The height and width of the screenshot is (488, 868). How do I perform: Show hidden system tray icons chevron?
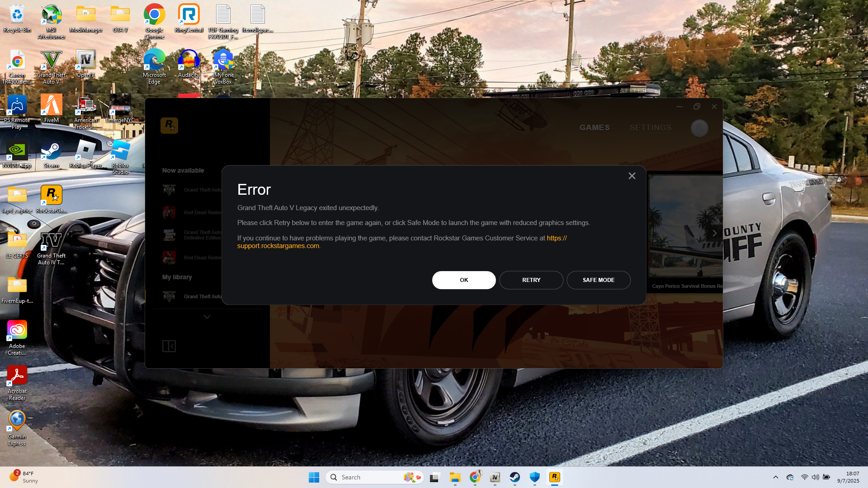tap(775, 477)
